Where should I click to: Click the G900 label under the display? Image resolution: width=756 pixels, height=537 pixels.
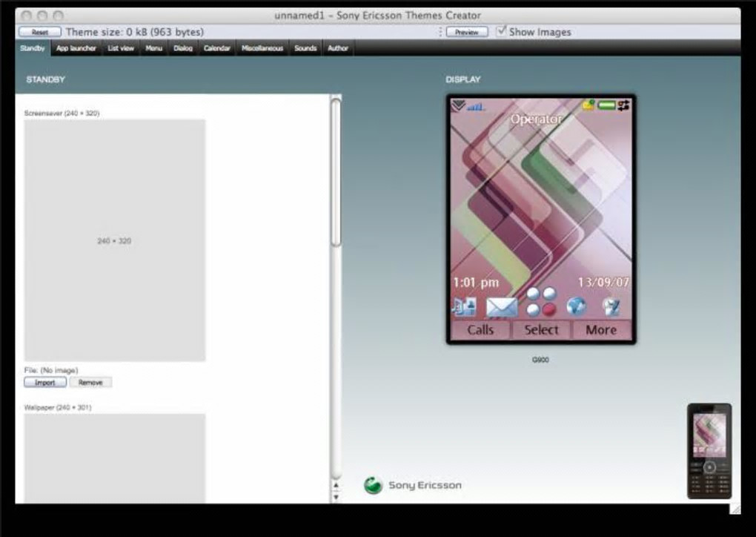click(540, 360)
